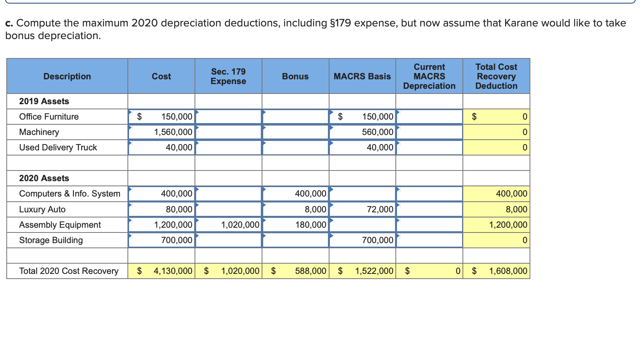Edit Assembly Equipment Current MACRS Depreciation cell

(429, 225)
